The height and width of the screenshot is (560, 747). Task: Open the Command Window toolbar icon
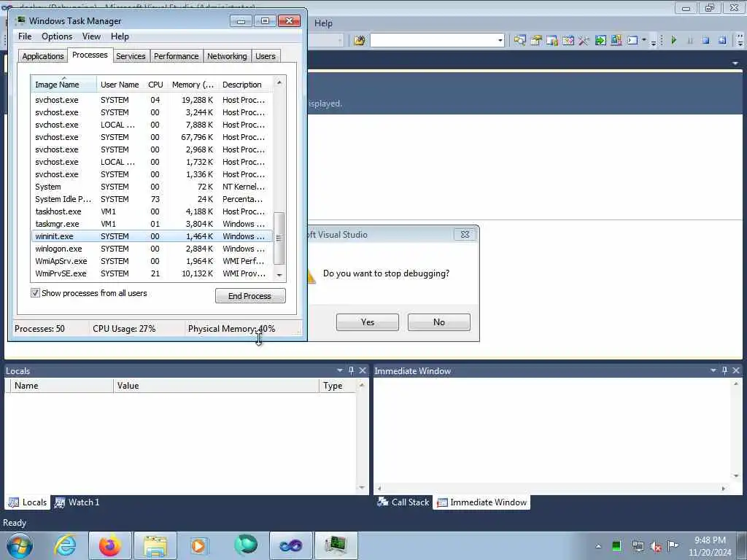click(632, 41)
